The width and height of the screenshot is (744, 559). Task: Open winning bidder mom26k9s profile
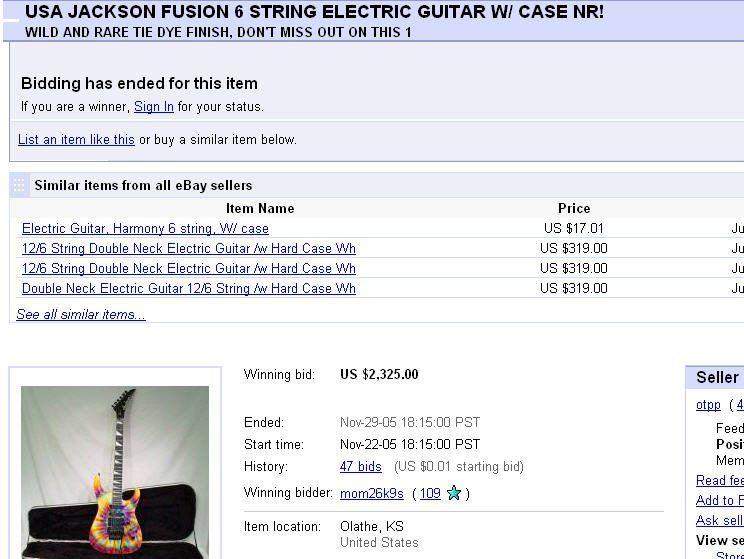tap(372, 494)
